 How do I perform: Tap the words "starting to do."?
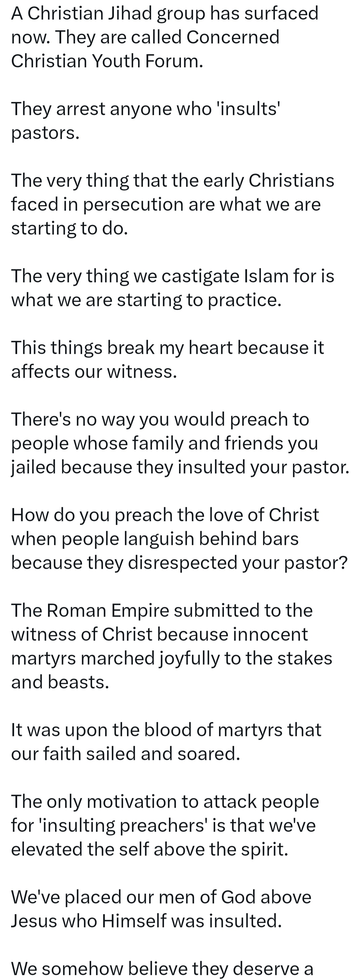[69, 228]
